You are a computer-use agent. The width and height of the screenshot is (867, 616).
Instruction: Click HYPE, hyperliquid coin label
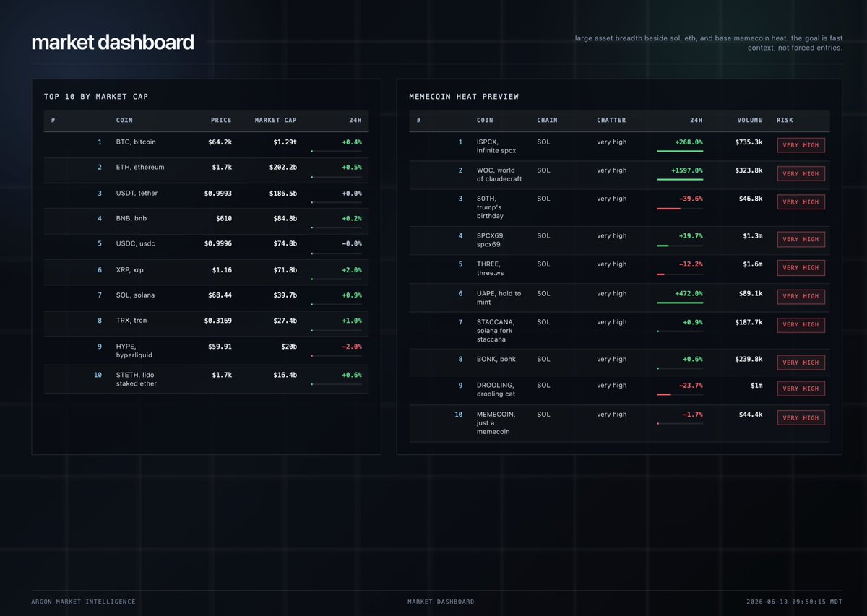click(x=134, y=351)
